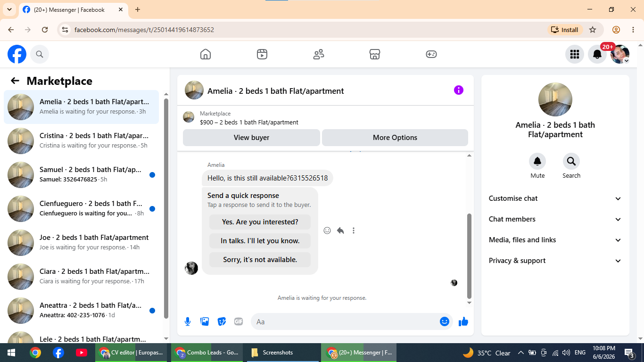Click the browser address bar URL
This screenshot has height=362, width=644.
coord(144,30)
